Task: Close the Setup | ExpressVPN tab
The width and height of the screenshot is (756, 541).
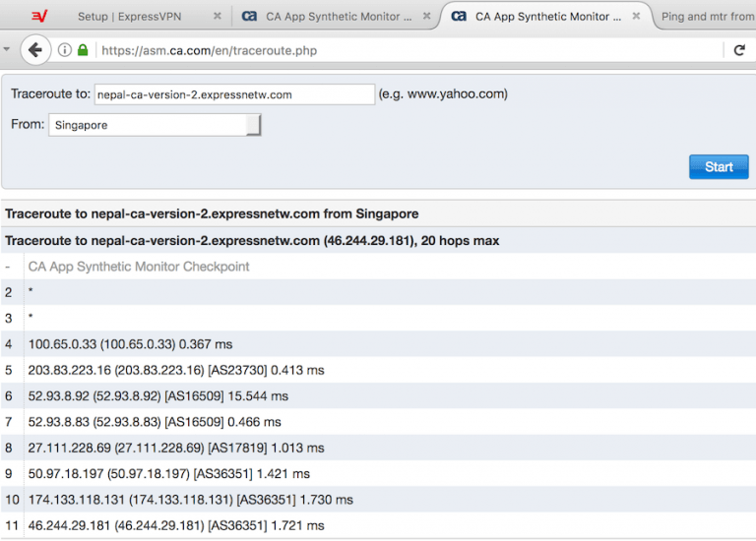Action: pyautogui.click(x=218, y=17)
